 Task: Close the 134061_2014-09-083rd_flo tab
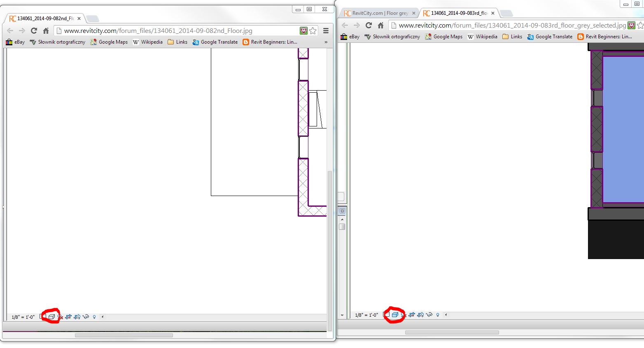click(492, 13)
